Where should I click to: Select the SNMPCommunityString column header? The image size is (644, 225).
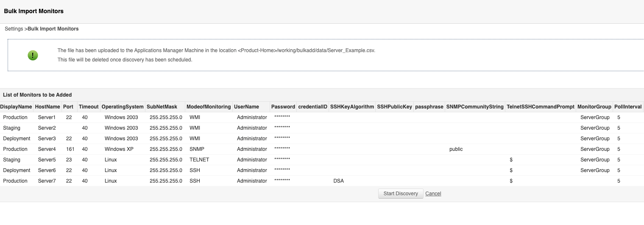[475, 107]
